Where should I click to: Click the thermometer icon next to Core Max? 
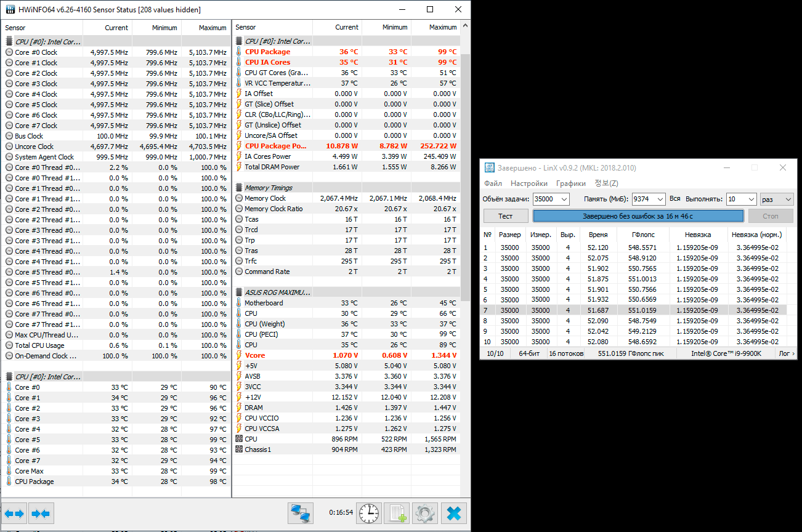click(9, 471)
